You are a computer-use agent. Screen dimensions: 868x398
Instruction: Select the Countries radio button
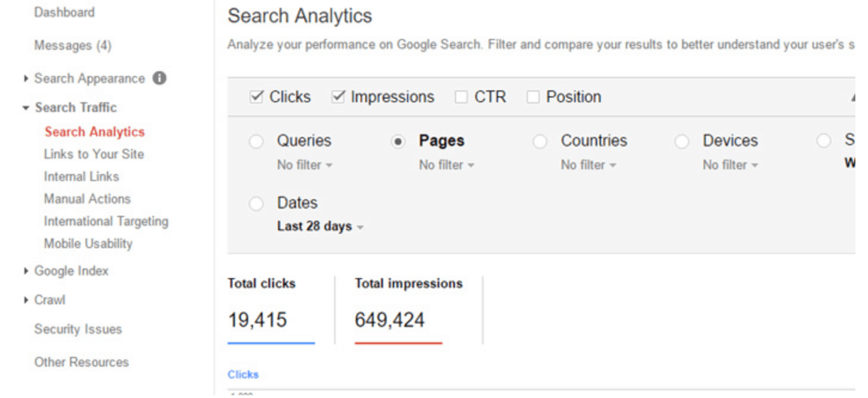[540, 142]
